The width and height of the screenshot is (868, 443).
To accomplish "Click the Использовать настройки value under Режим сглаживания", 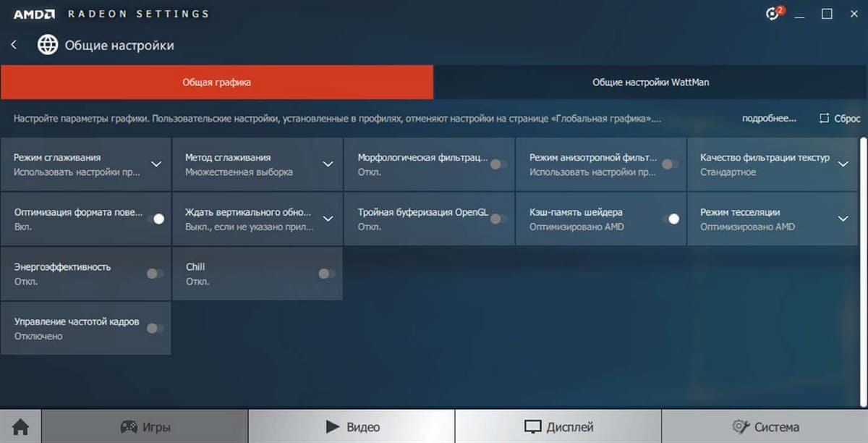I will point(77,172).
